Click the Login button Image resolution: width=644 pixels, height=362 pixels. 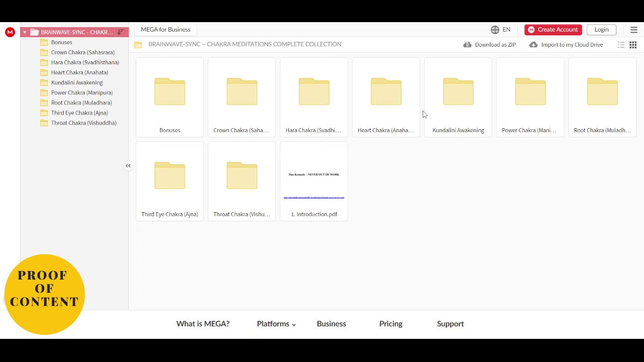601,30
